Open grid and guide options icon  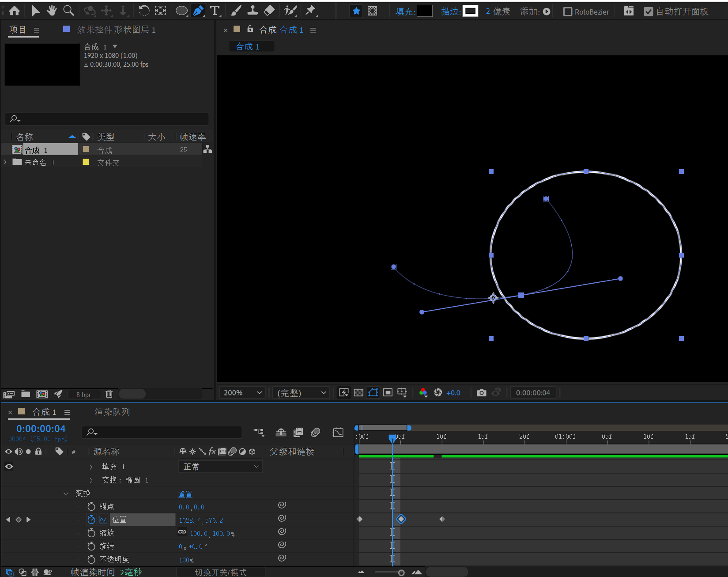[x=402, y=392]
